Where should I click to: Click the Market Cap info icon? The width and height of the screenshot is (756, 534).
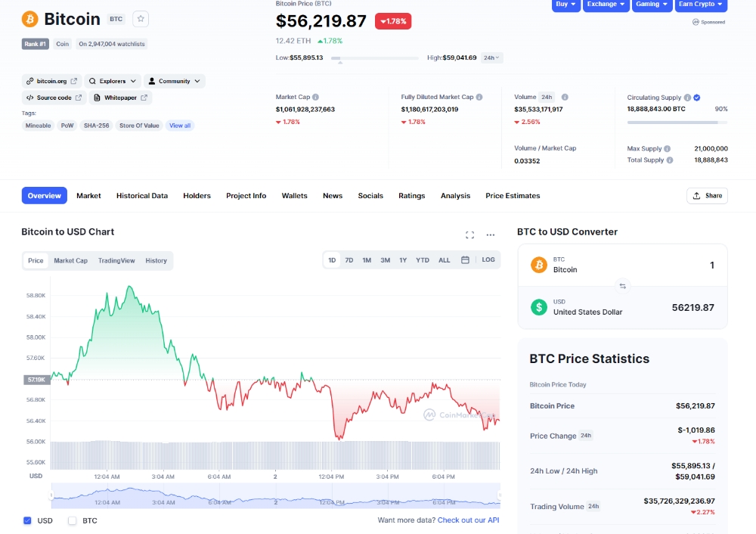click(x=315, y=97)
